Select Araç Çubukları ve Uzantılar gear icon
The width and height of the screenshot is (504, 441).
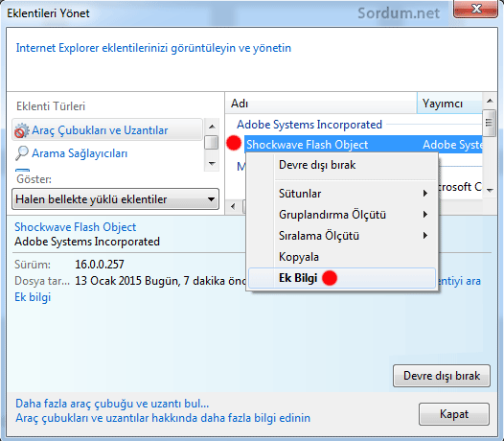[x=21, y=130]
